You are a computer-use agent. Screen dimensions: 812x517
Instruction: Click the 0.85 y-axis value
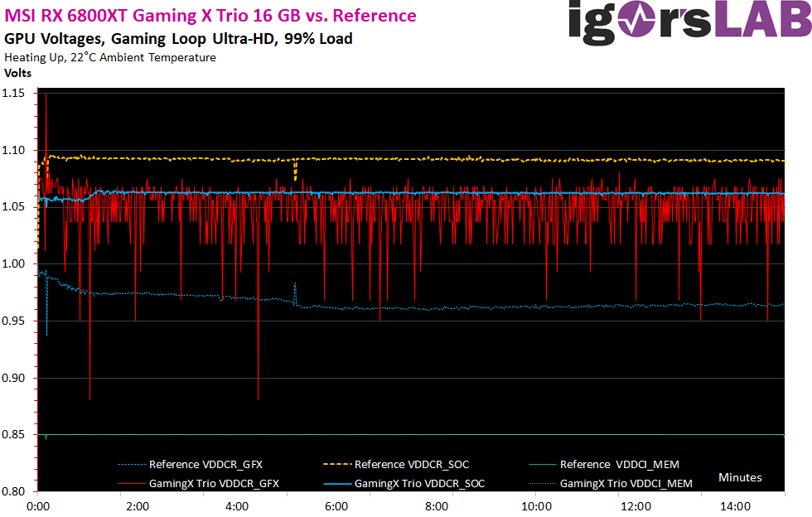(x=13, y=435)
